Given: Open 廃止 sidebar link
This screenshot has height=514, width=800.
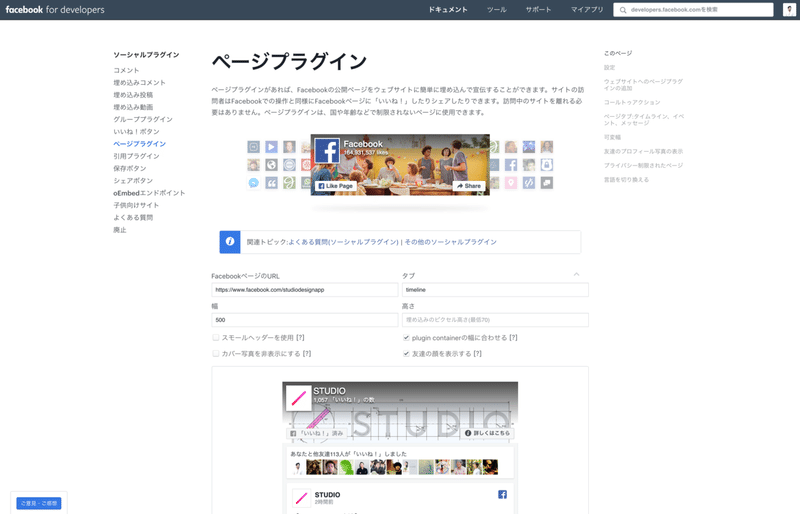Looking at the screenshot, I should [120, 230].
